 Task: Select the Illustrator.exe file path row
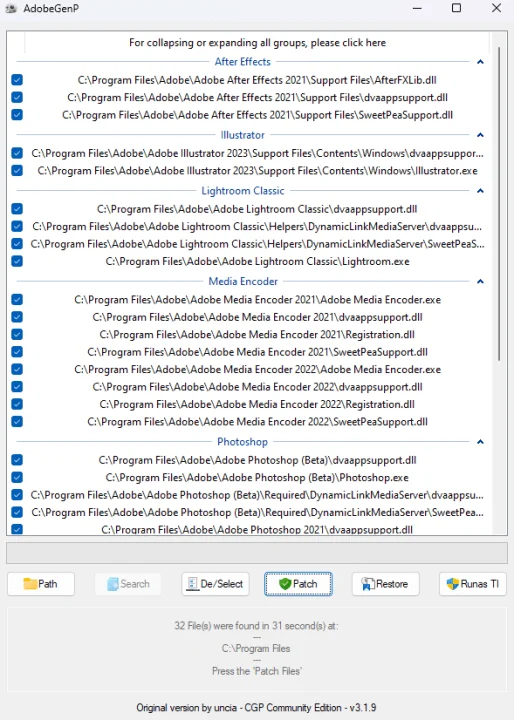[257, 171]
